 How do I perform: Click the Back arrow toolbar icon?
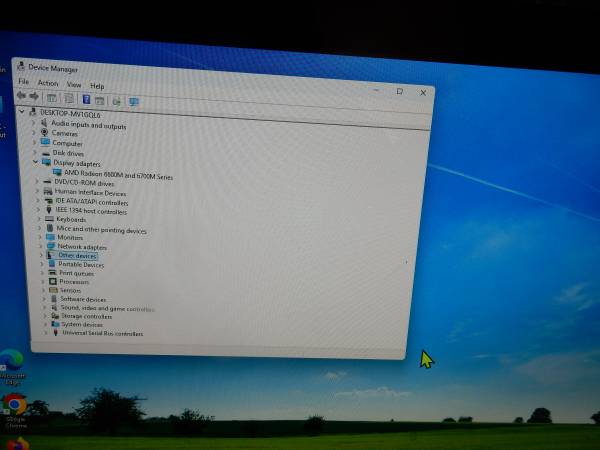pos(21,97)
